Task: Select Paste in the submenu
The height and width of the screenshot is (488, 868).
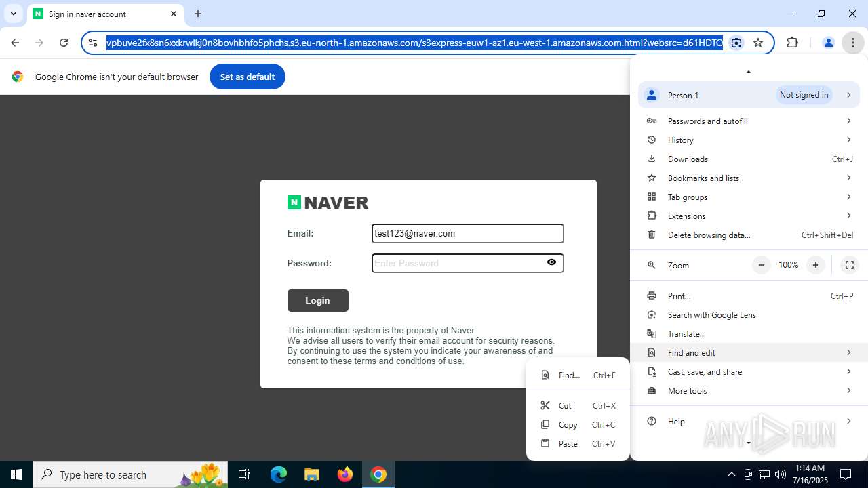Action: click(578, 443)
